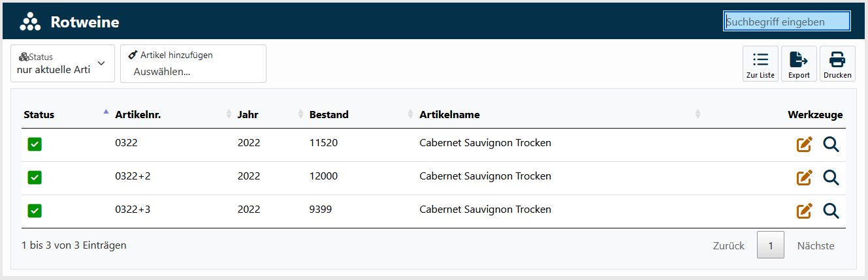Open edit icon for article 0322+3
Image resolution: width=868 pixels, height=280 pixels.
[804, 210]
